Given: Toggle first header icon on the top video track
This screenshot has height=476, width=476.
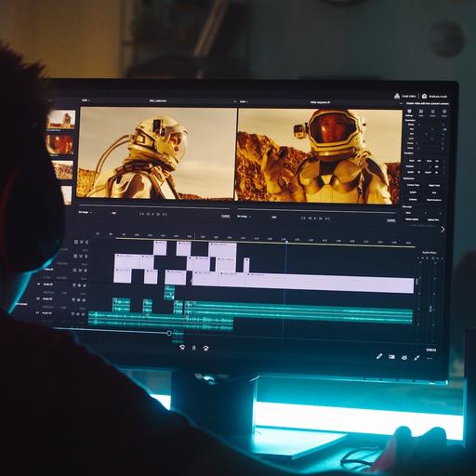Looking at the screenshot, I should 75,242.
